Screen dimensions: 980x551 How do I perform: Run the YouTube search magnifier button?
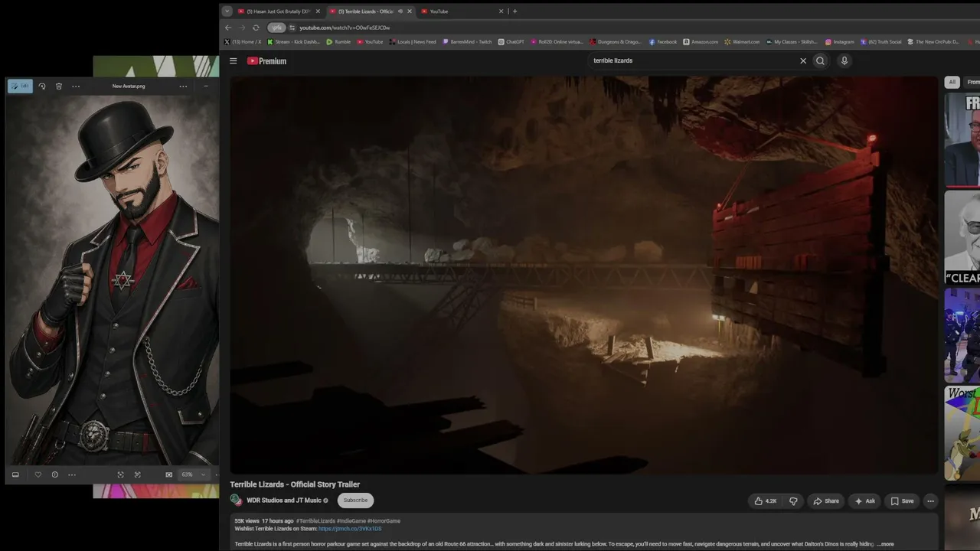click(820, 60)
